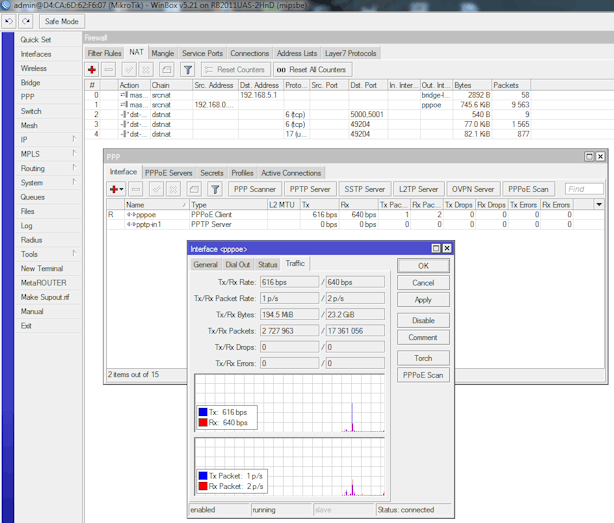Image resolution: width=614 pixels, height=523 pixels.
Task: Expand the IP submenu
Action: click(24, 140)
